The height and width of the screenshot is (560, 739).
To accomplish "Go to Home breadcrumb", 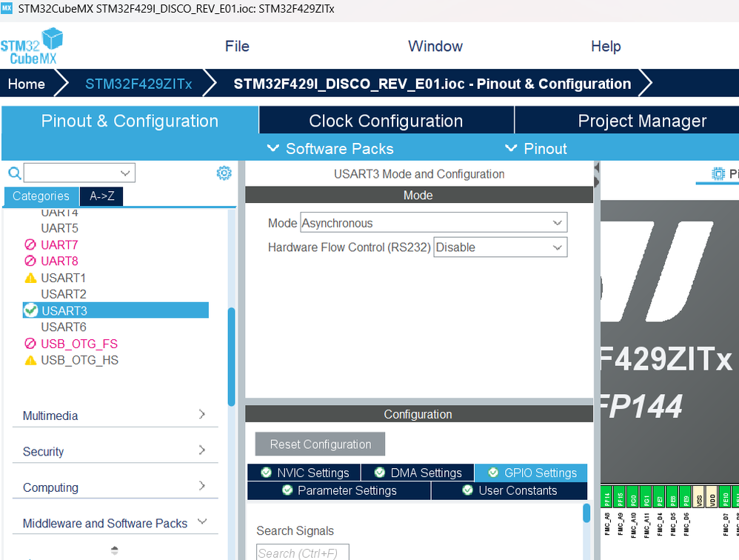I will tap(27, 84).
